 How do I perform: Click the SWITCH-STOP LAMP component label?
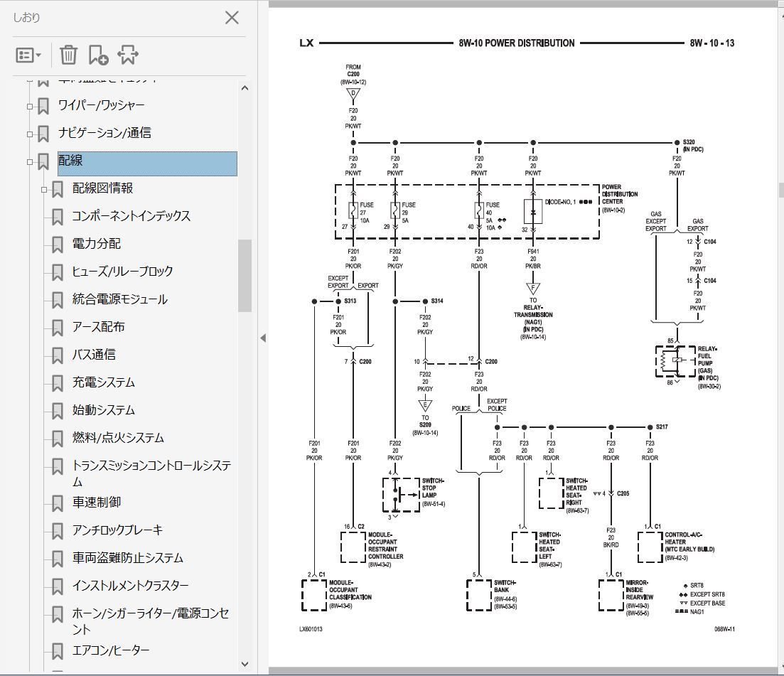point(432,488)
